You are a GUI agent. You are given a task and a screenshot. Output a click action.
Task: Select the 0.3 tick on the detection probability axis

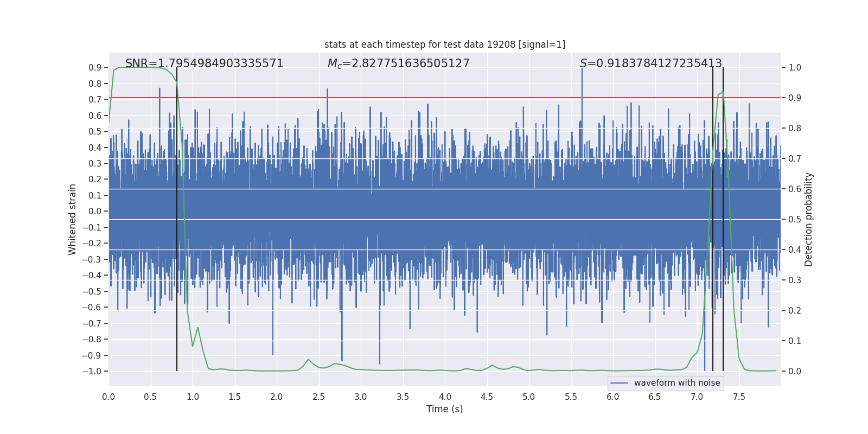point(795,280)
